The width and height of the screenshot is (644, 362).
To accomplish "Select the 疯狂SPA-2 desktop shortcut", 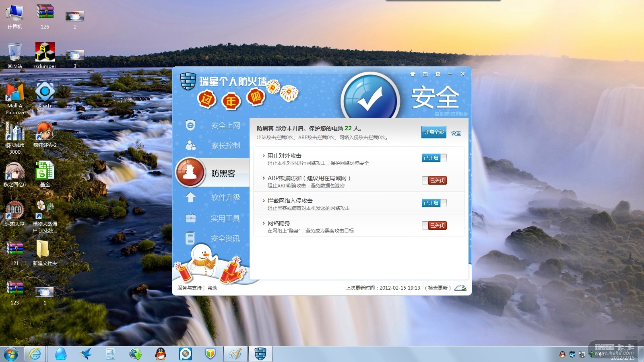I will [x=45, y=135].
